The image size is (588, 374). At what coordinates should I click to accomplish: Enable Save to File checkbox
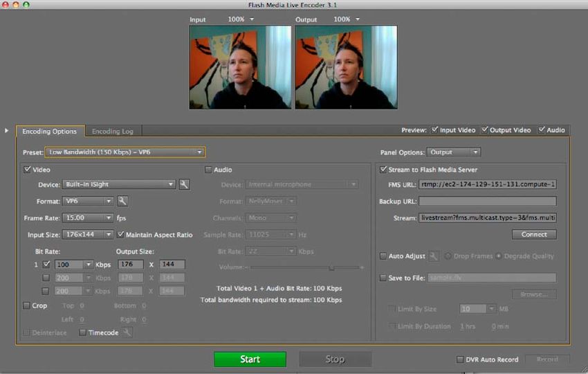[x=383, y=278]
